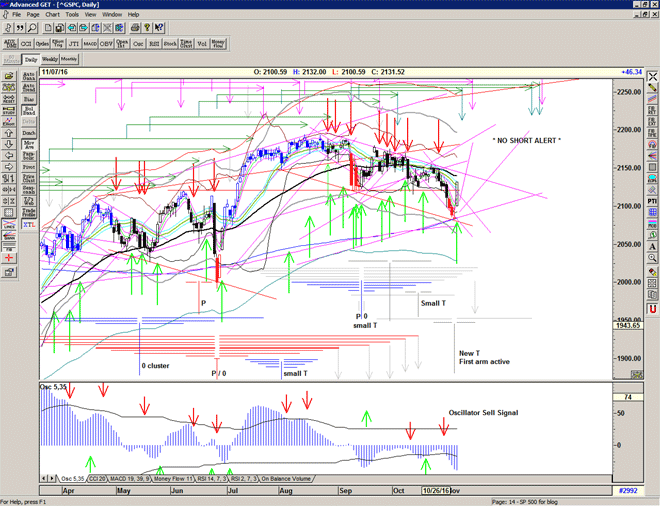Open the Window menu
This screenshot has height=506, width=660.
click(111, 15)
